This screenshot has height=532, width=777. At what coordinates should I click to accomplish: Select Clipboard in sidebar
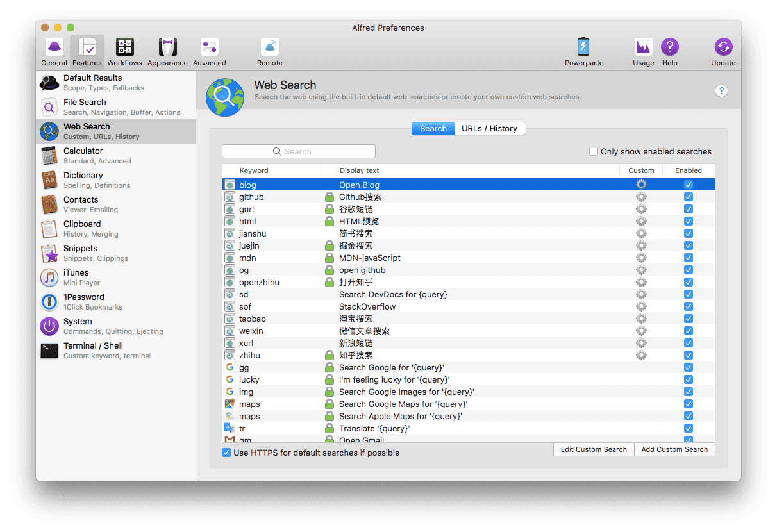116,229
